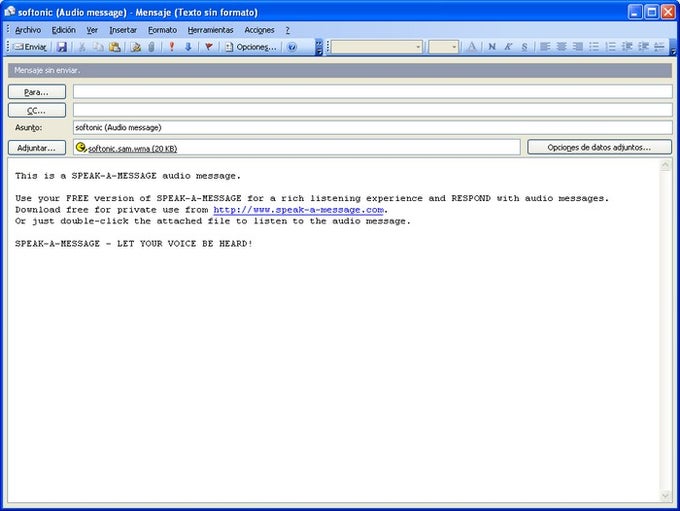Open the Opciones... toolbar button

(x=251, y=47)
